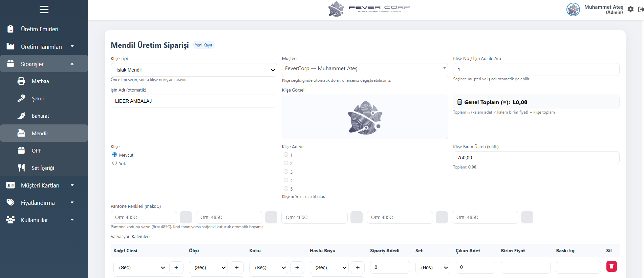Click the OPP box icon
644x278 pixels.
point(21,151)
